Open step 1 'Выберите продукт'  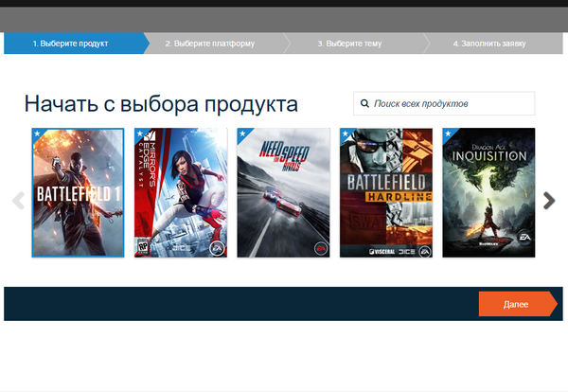point(71,44)
